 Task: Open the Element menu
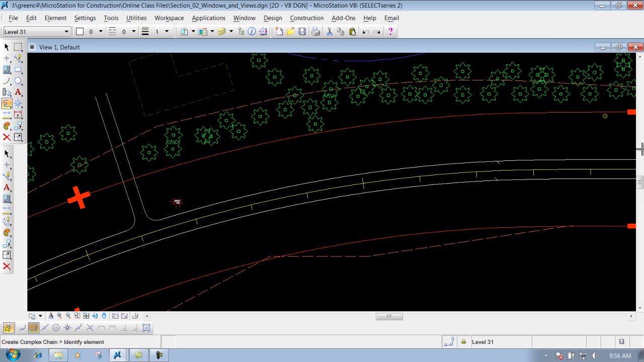click(x=55, y=18)
